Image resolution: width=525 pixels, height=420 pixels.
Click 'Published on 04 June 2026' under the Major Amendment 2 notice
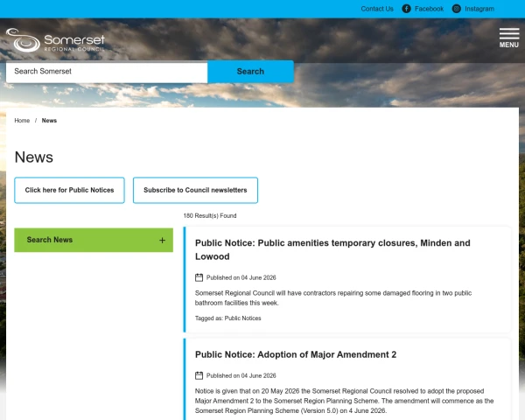coord(241,375)
